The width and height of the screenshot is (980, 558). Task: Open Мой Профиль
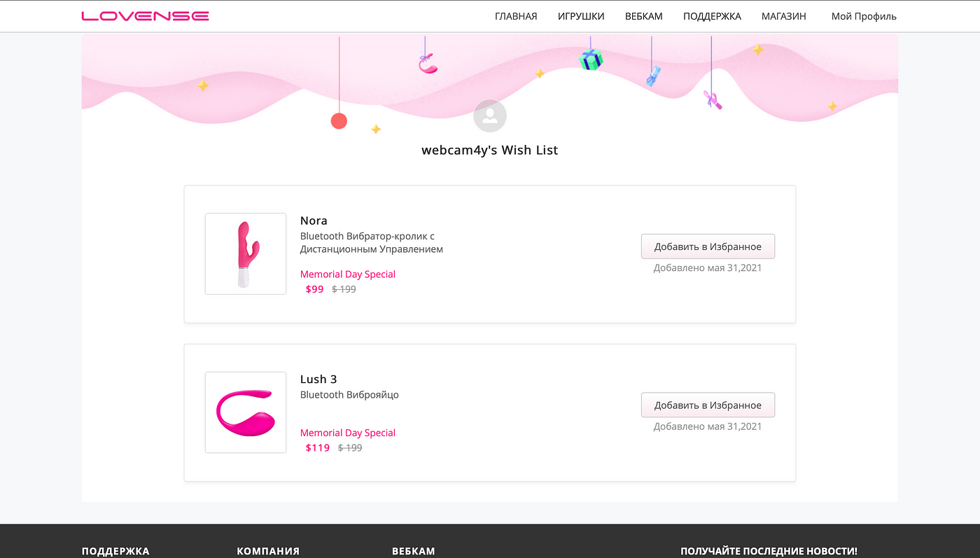(864, 16)
